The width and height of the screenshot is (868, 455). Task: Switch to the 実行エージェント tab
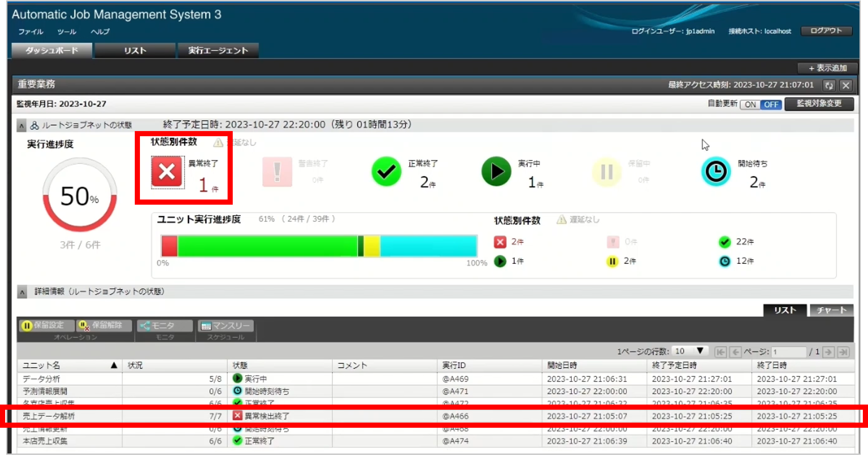pyautogui.click(x=218, y=50)
